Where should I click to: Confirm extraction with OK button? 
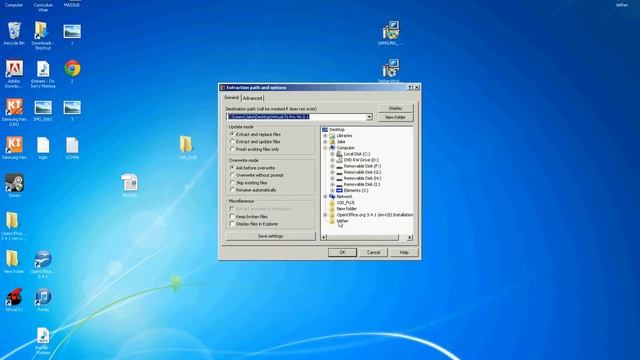click(x=342, y=252)
